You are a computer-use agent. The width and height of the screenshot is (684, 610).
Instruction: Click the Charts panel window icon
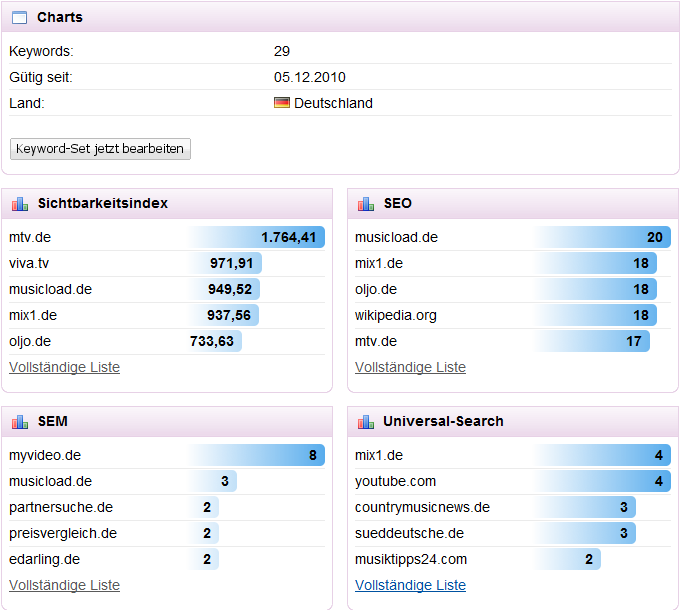[19, 17]
